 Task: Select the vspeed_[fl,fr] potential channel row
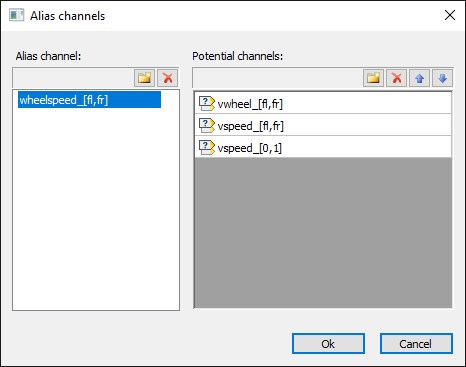tap(323, 125)
